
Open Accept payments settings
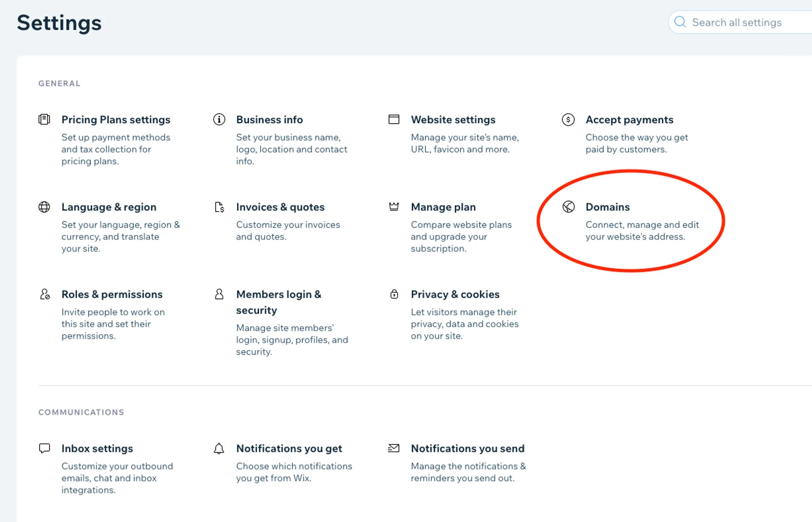click(629, 120)
